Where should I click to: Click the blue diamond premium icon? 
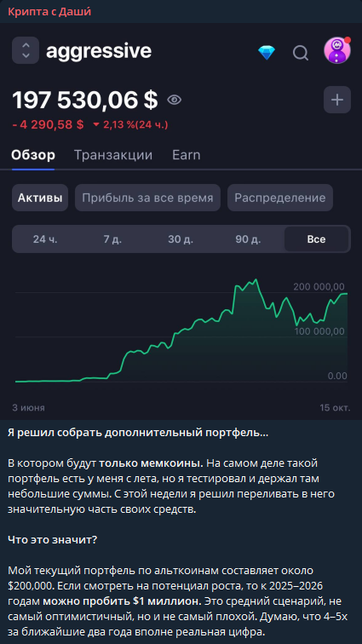[267, 53]
